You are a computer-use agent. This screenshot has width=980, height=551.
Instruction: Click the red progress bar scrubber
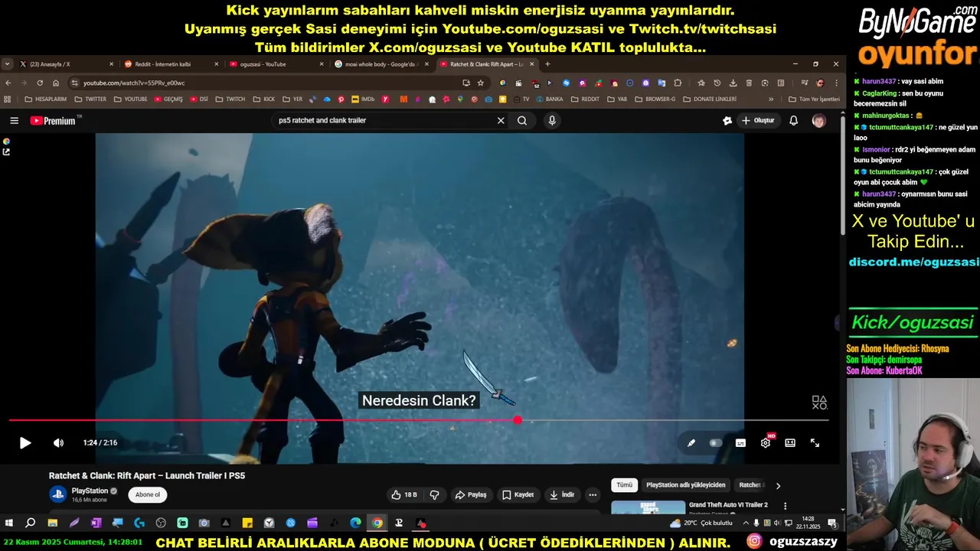tap(518, 420)
